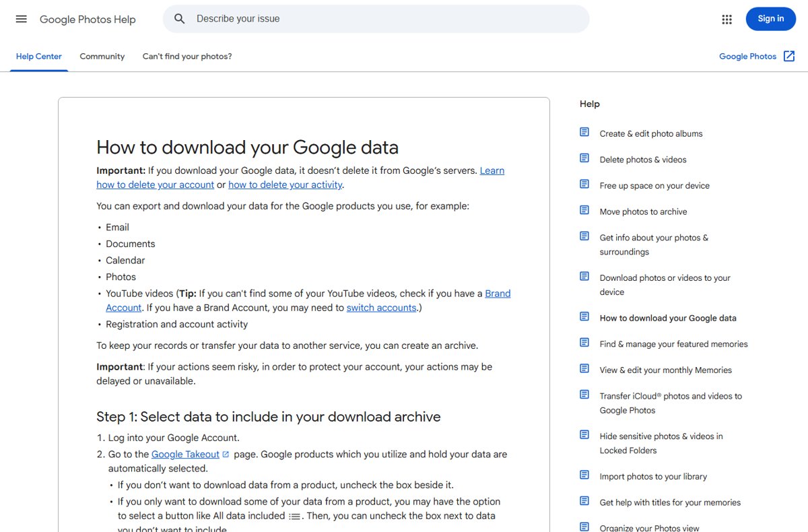Viewport: 808px width, 532px height.
Task: Click the article icon beside Get help with titles
Action: tap(584, 501)
